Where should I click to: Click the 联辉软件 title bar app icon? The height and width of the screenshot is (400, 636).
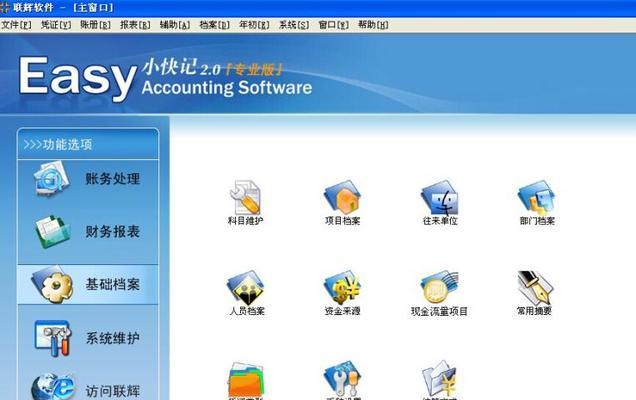pos(5,7)
